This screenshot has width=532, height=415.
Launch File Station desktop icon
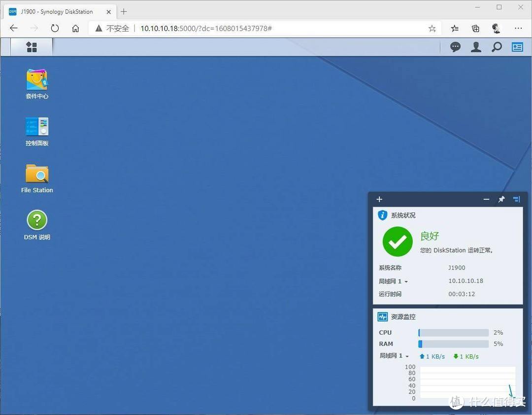click(x=37, y=178)
